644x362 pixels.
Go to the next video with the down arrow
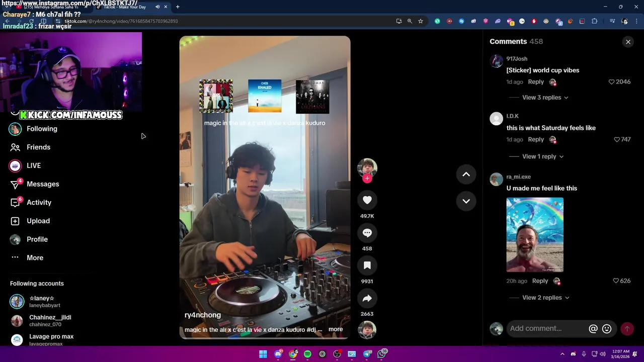(x=466, y=201)
